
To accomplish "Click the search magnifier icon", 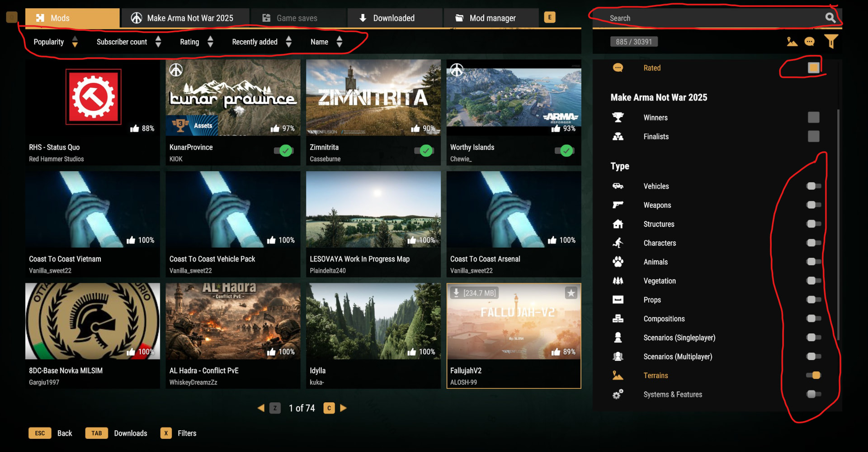I will 830,18.
